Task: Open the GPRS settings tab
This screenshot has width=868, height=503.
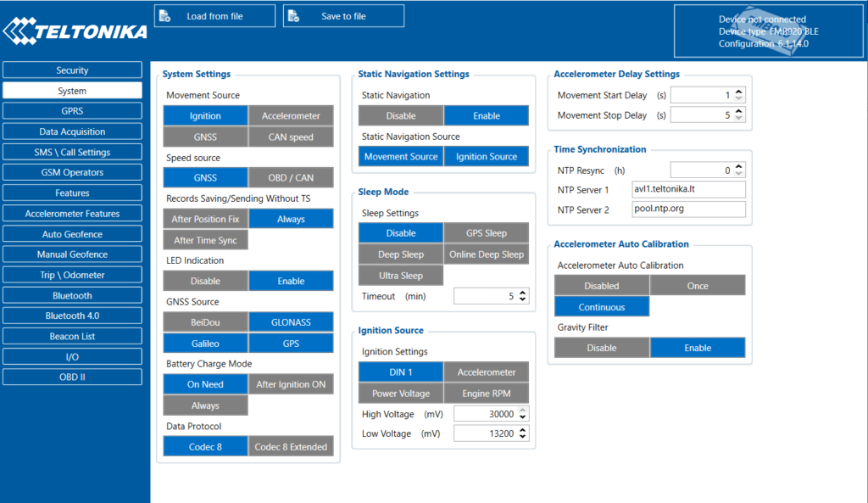Action: tap(73, 111)
